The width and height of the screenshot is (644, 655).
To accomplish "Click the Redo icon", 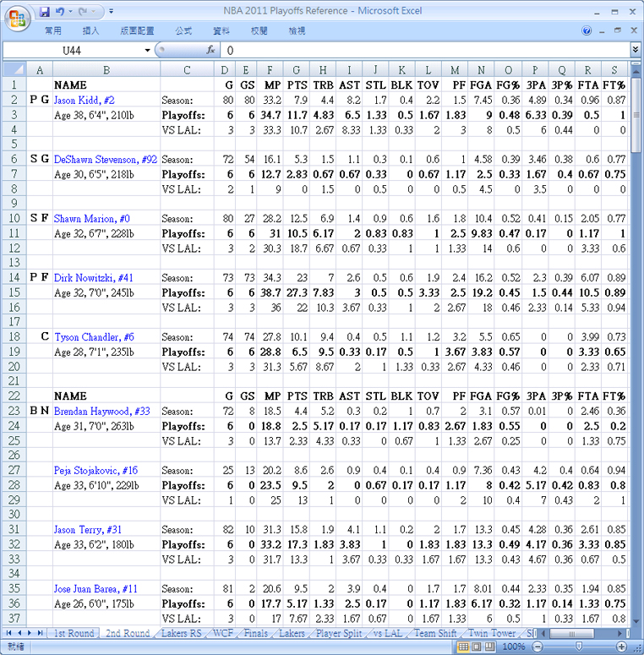I will [x=83, y=11].
